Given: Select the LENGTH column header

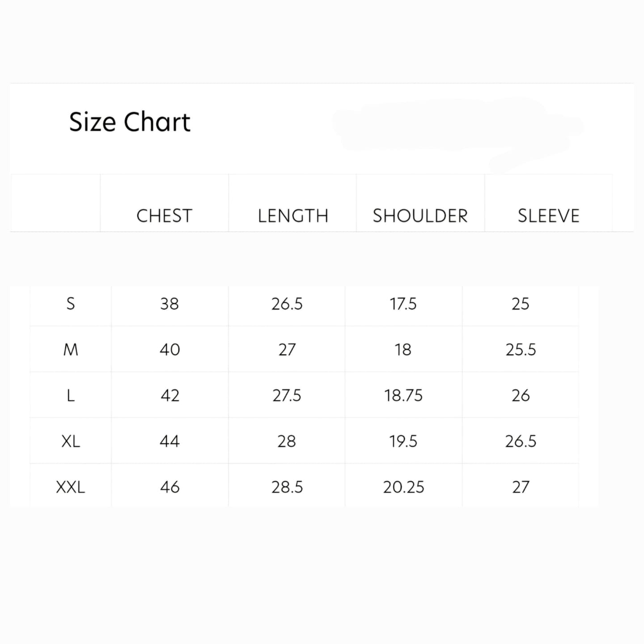Looking at the screenshot, I should [x=293, y=216].
